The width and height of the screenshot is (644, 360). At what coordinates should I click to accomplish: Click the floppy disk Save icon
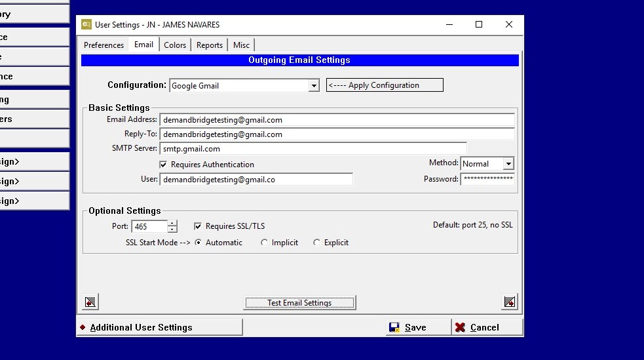[394, 327]
